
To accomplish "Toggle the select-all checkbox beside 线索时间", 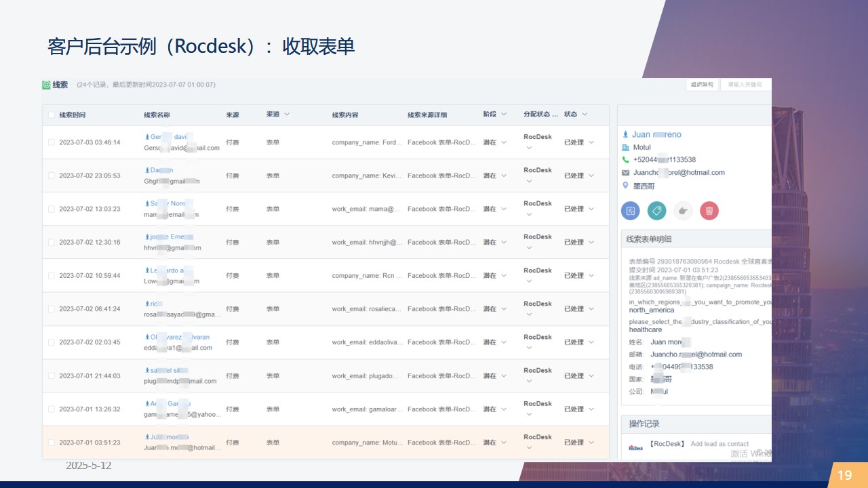I will click(52, 115).
